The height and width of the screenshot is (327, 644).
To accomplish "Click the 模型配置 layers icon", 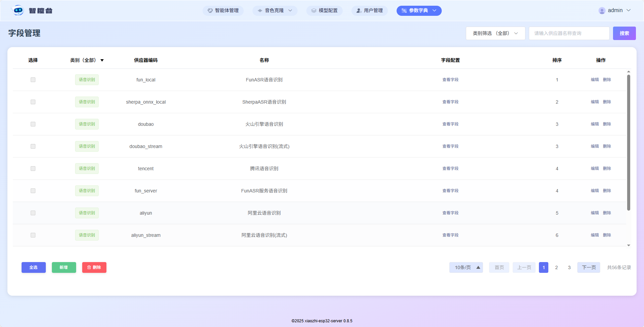I will (x=314, y=11).
